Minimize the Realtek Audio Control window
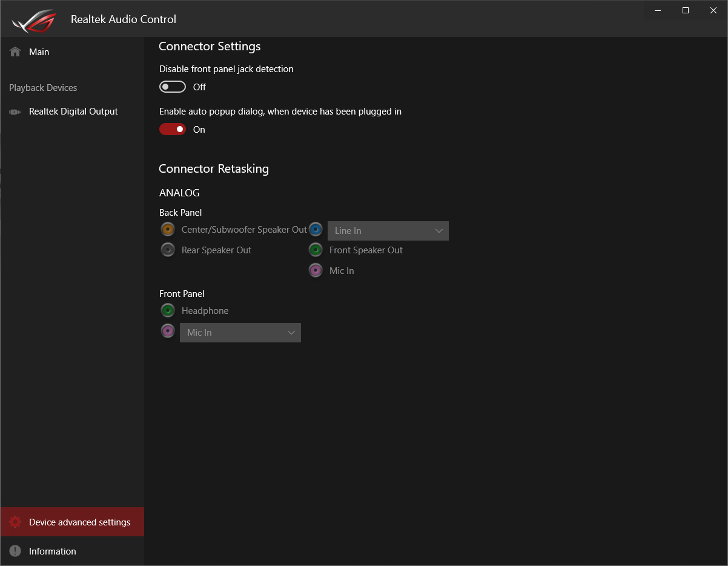 pyautogui.click(x=658, y=10)
